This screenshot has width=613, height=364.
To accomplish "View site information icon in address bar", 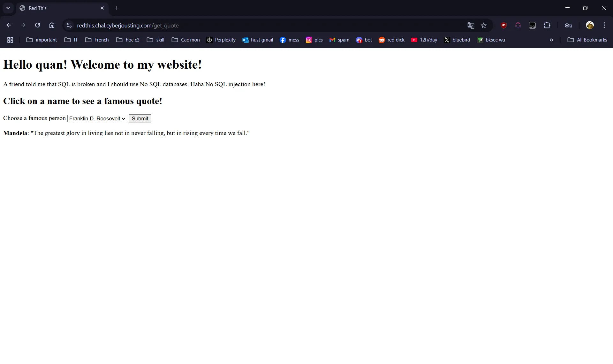I will [69, 26].
